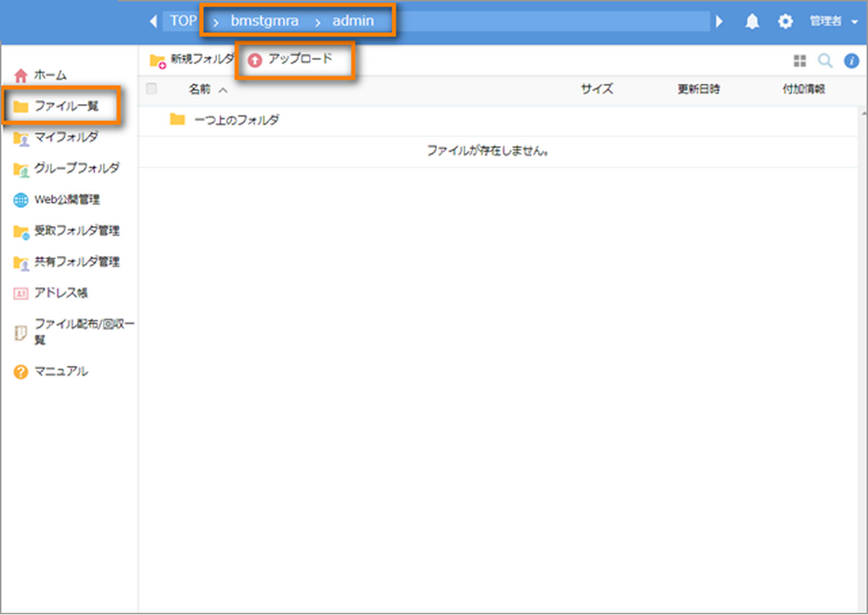Screen dimensions: 868x615
Task: Switch to grid view layout
Action: click(x=800, y=61)
